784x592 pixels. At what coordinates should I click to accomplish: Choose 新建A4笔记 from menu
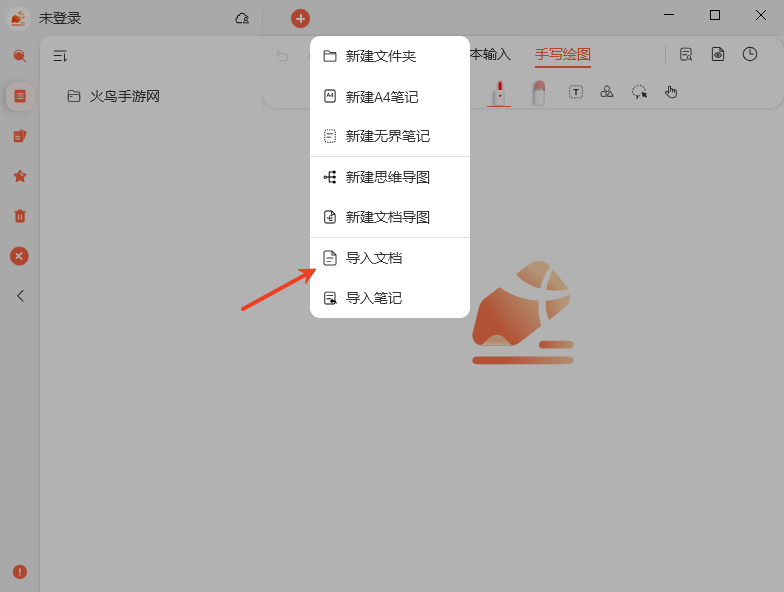[x=390, y=96]
